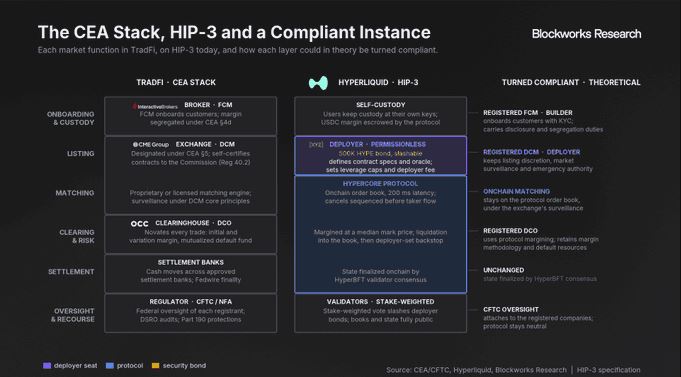Click the '500K HYPE bond, slashable' text
681x377 pixels.
click(x=380, y=154)
